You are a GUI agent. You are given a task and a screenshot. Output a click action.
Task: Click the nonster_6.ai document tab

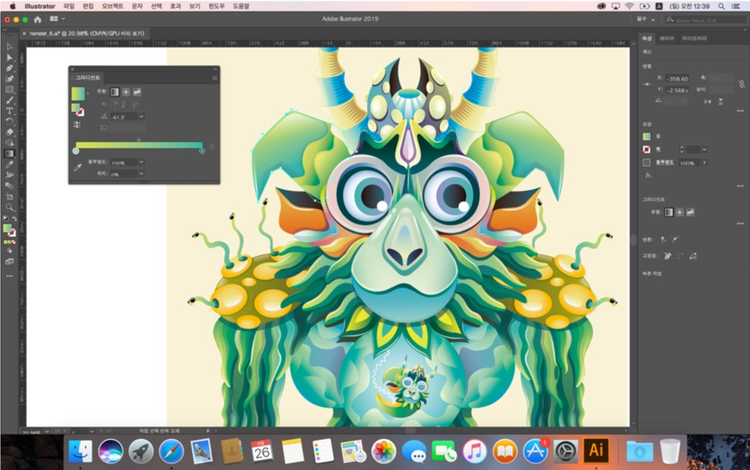tap(86, 33)
